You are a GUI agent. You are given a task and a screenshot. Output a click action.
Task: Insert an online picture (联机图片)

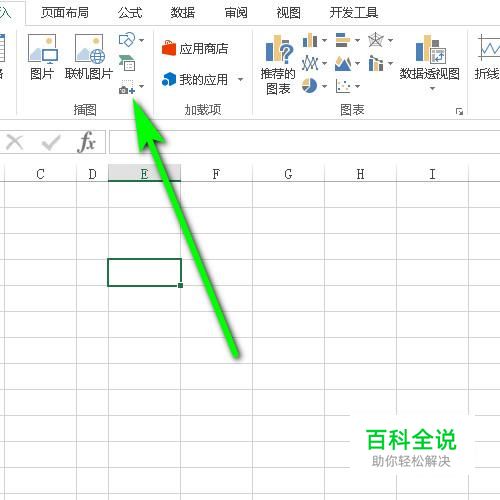pos(89,57)
